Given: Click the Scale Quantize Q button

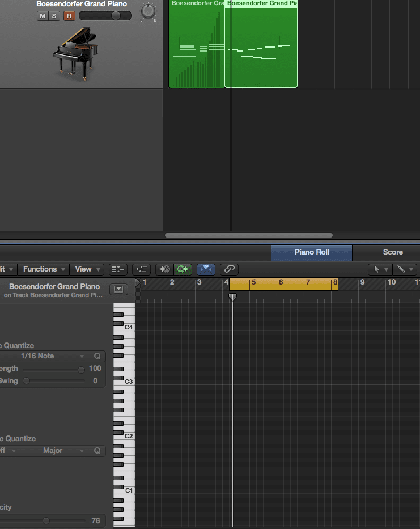Looking at the screenshot, I should (x=97, y=451).
